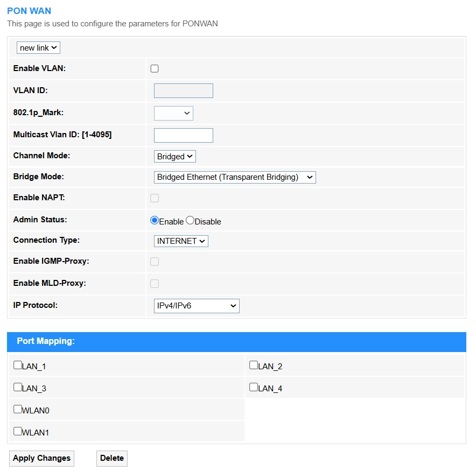This screenshot has height=471, width=476.
Task: Enable LAN_4 in Port Mapping
Action: coord(254,388)
